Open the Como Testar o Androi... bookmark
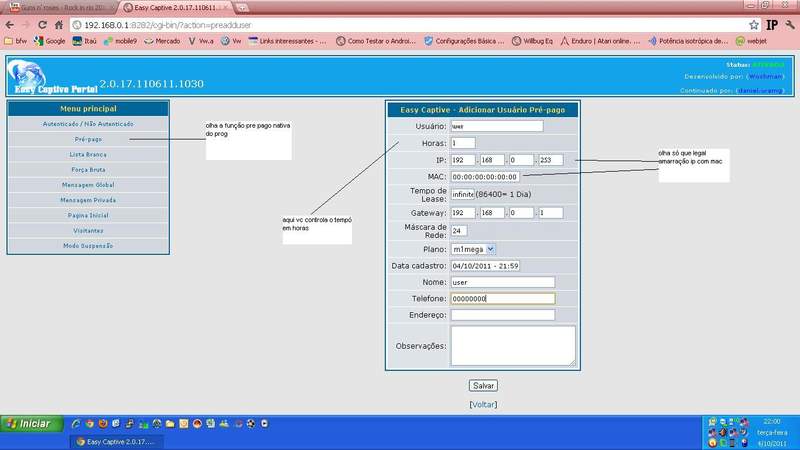Viewport: 800px width, 450px height. [x=376, y=41]
